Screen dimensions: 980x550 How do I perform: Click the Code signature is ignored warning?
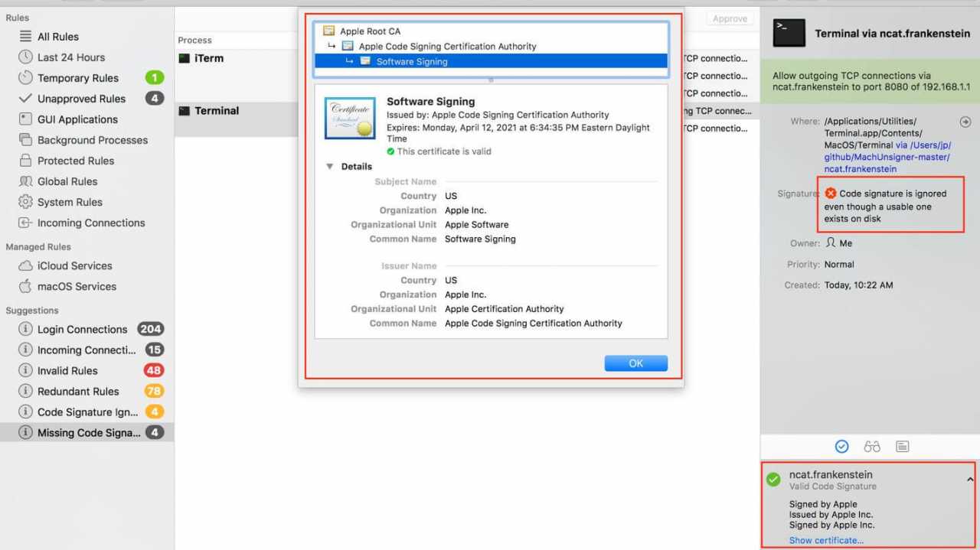pyautogui.click(x=886, y=206)
